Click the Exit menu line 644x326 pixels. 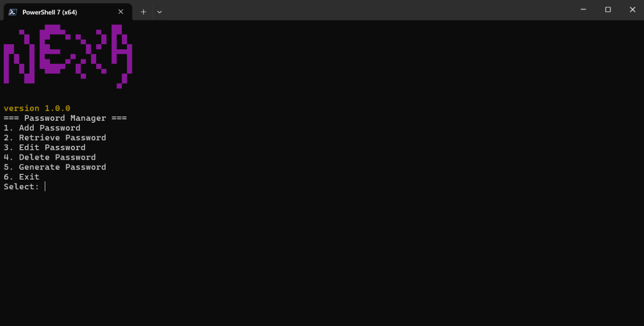pyautogui.click(x=21, y=177)
